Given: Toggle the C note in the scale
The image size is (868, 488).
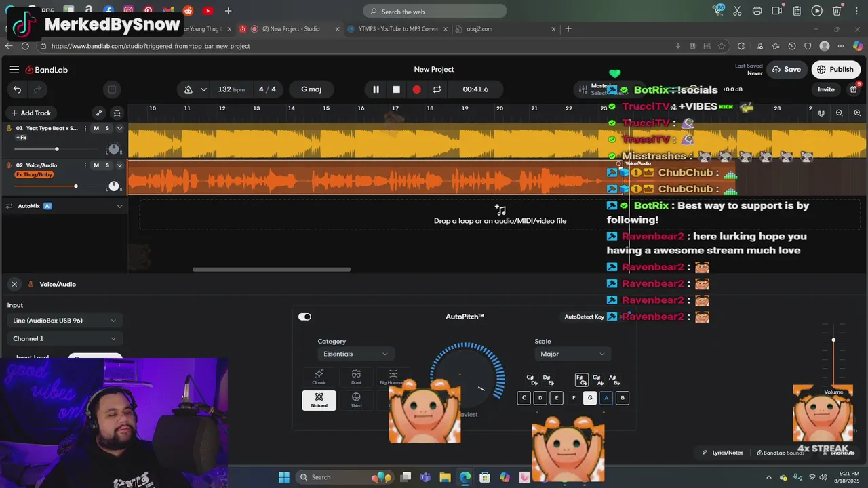Looking at the screenshot, I should coord(524,398).
